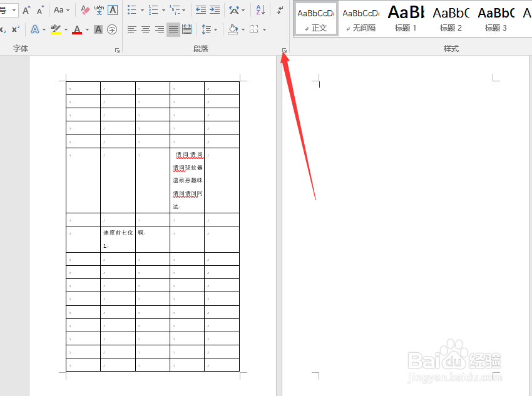Open line and paragraph spacing options
The width and height of the screenshot is (532, 396).
click(x=209, y=29)
